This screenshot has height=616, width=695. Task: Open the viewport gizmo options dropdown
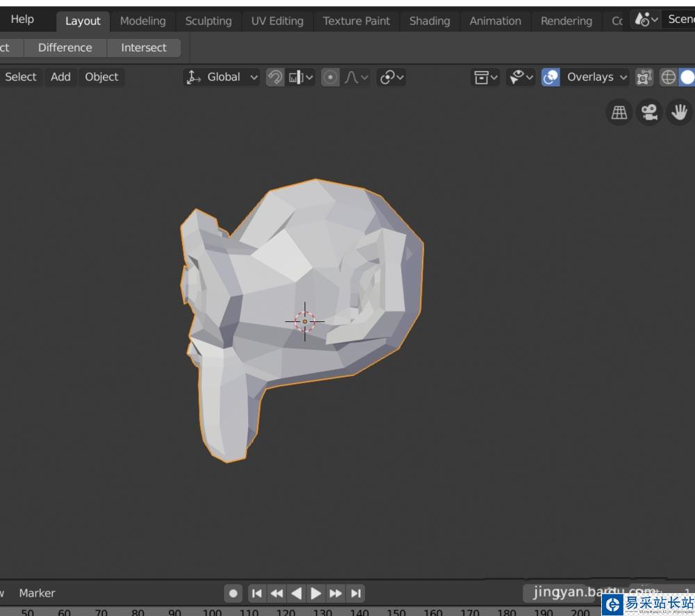[521, 77]
